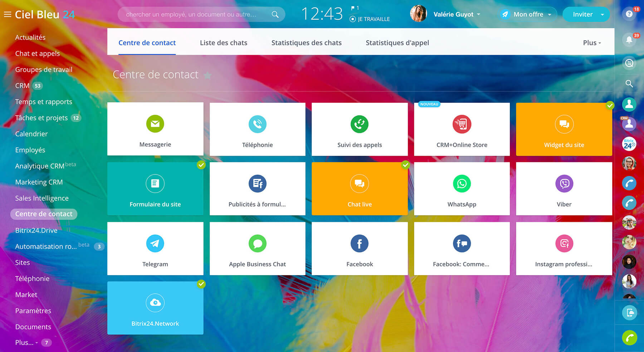Open notifications bell with 39 badge
Image resolution: width=644 pixels, height=352 pixels.
629,40
